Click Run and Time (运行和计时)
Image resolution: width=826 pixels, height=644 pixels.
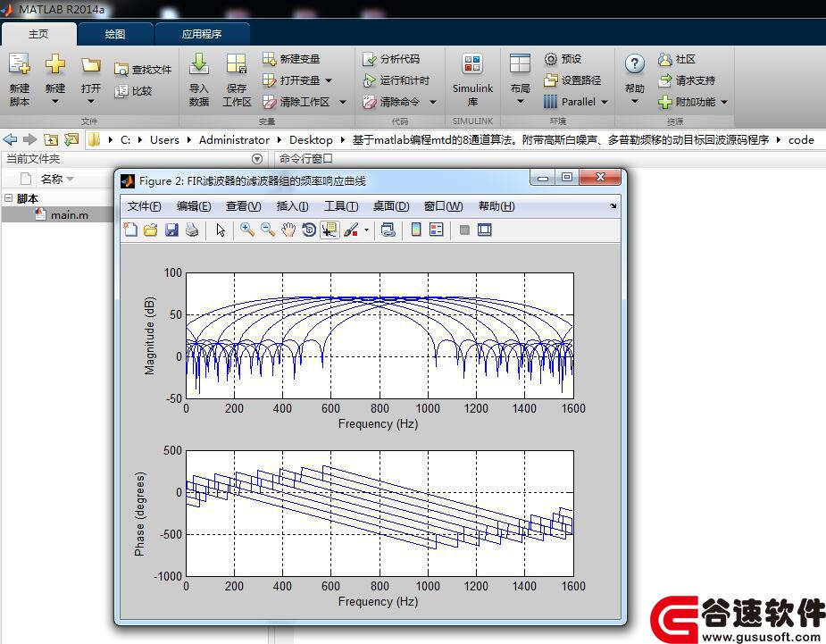point(396,80)
